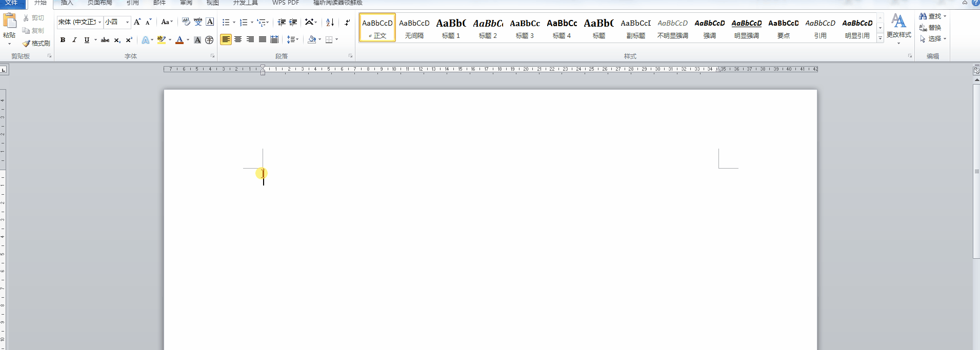The width and height of the screenshot is (980, 350).
Task: Justify the paragraph text
Action: coord(263,39)
